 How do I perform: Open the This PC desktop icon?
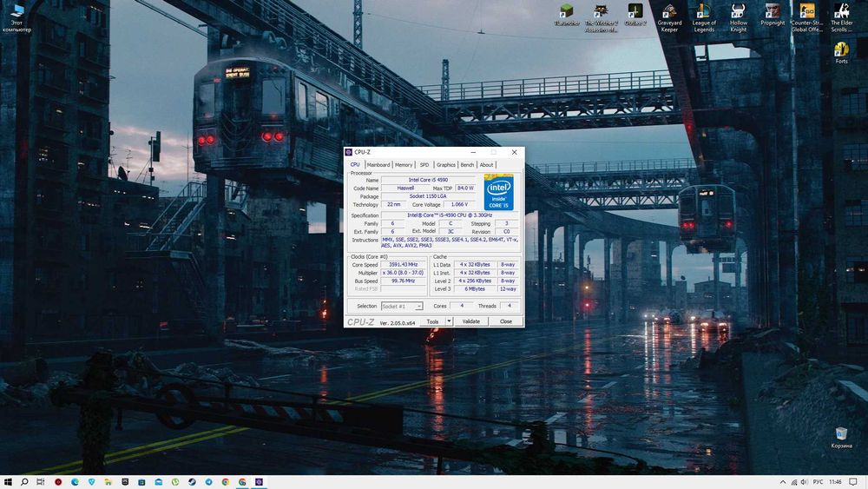pos(17,17)
